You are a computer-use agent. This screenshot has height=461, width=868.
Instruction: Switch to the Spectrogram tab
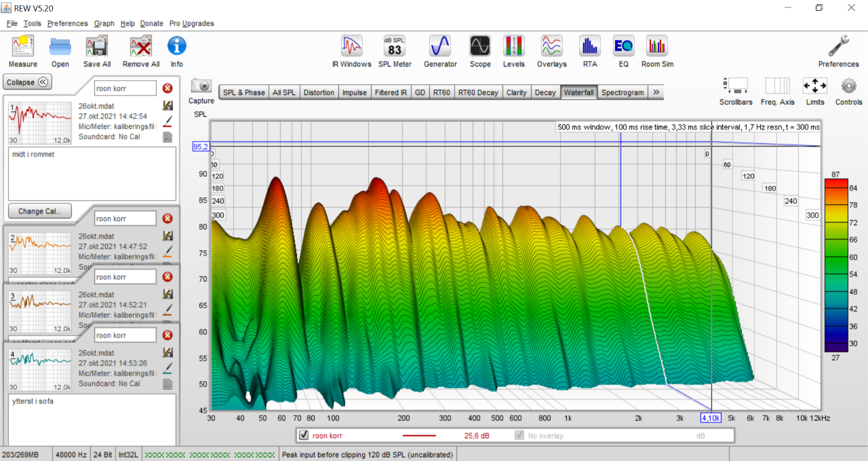623,92
